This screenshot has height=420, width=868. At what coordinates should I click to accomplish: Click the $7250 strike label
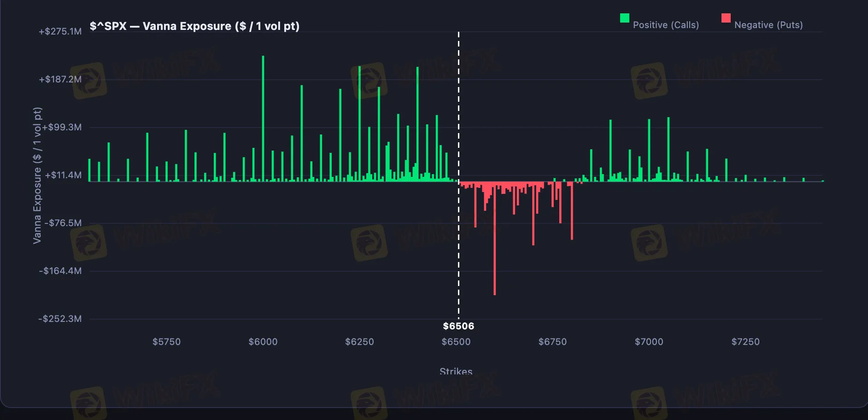coord(745,342)
